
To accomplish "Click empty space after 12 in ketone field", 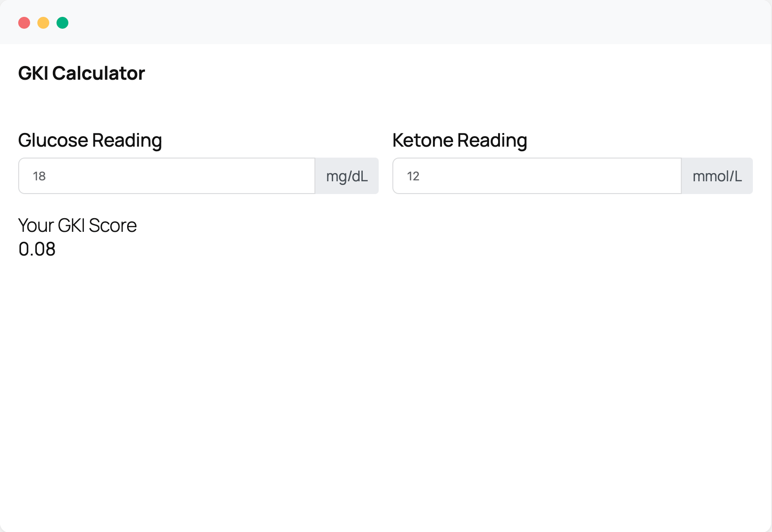I will tap(551, 176).
